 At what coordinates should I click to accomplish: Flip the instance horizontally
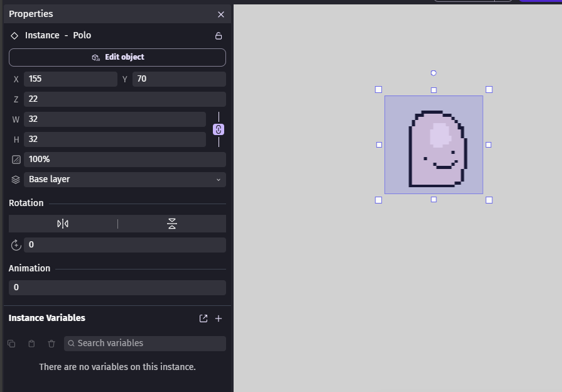tap(63, 224)
